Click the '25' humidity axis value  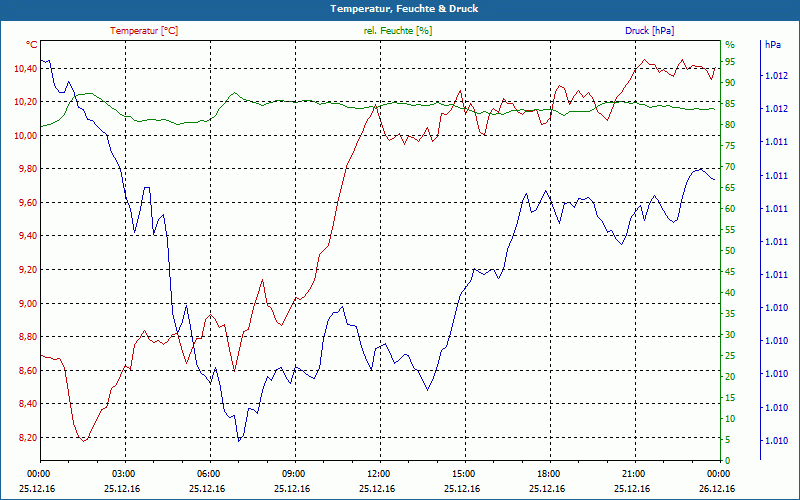pos(730,356)
